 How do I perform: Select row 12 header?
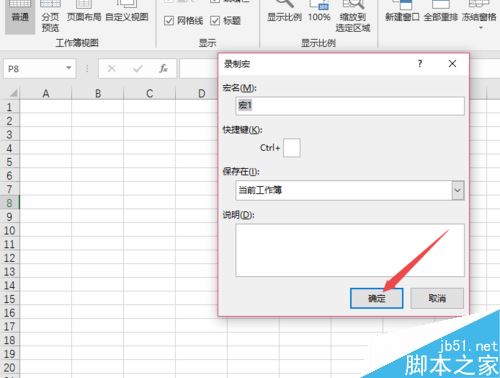(10, 258)
